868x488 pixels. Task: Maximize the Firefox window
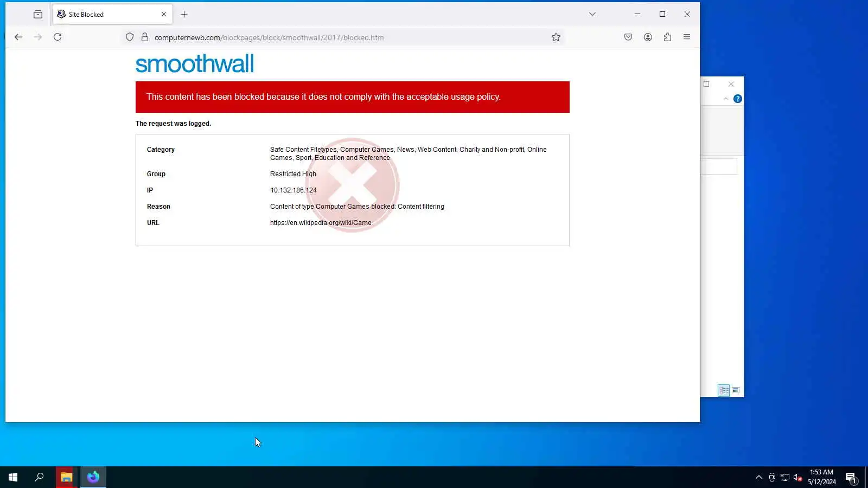(662, 14)
